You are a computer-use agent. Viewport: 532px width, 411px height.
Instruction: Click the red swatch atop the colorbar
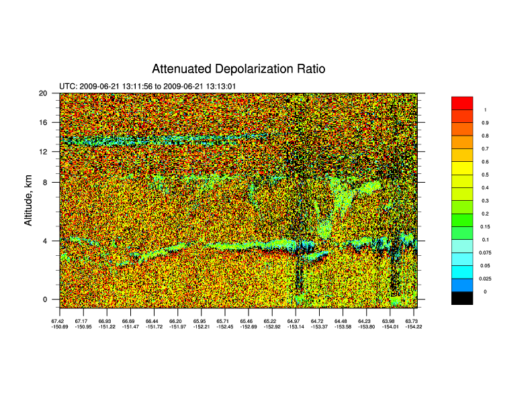pyautogui.click(x=462, y=103)
